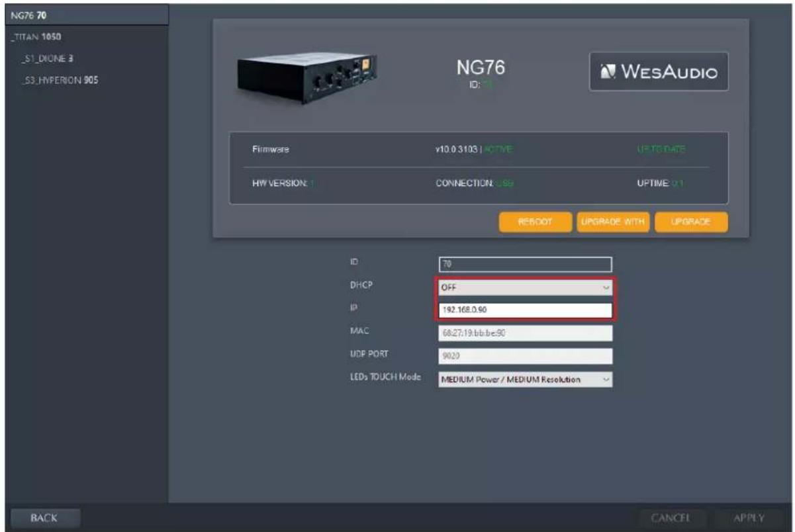This screenshot has height=532, width=795.
Task: Click the UPGRADE WITH button
Action: point(612,222)
